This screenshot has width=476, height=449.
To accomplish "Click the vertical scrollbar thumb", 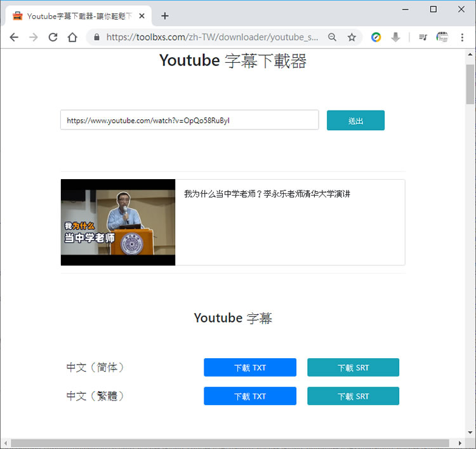I will pyautogui.click(x=470, y=84).
